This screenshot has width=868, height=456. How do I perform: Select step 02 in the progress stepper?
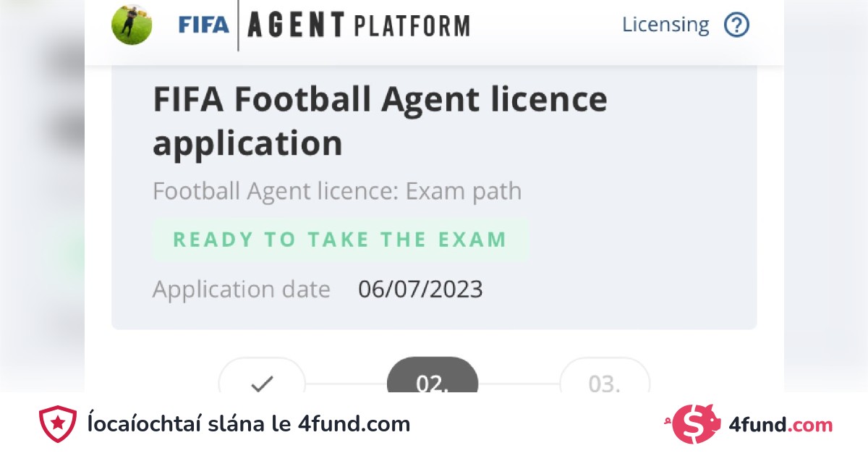433,381
